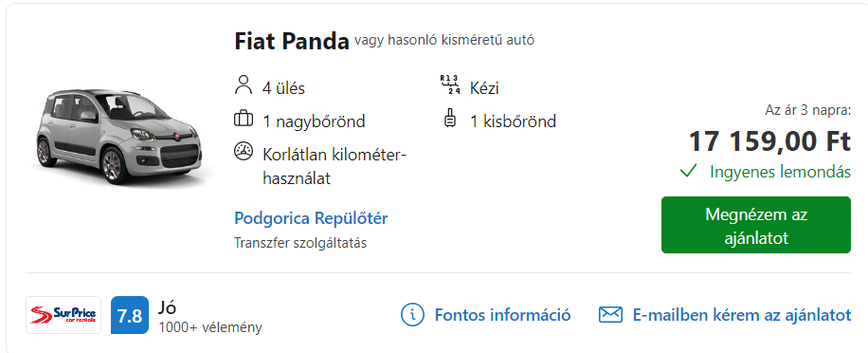Click the info circle icon
The image size is (868, 353).
point(412,315)
